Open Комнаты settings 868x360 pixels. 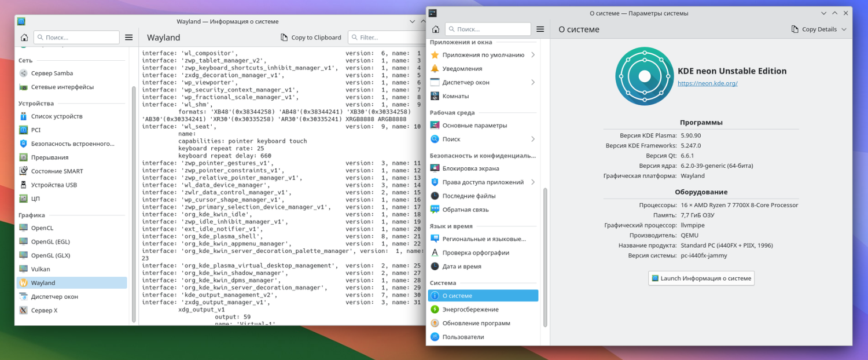[x=483, y=96]
